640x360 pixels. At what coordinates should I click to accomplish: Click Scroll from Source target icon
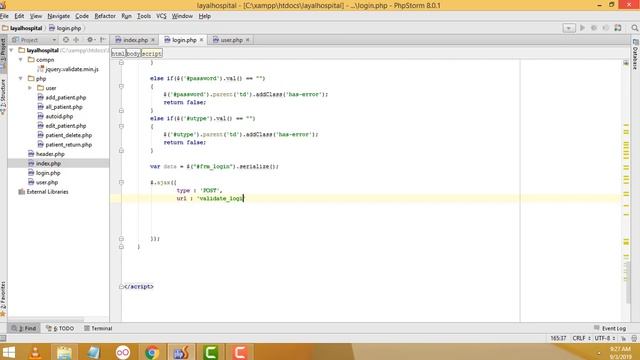pos(66,40)
